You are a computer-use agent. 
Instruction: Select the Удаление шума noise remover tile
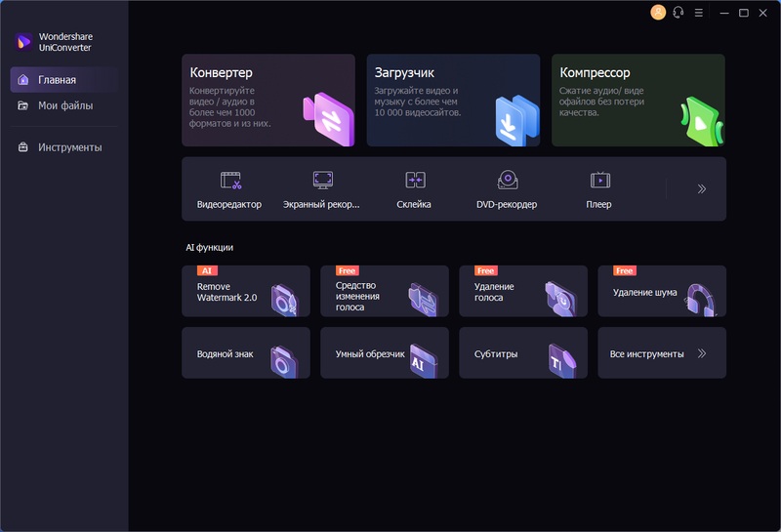coord(662,292)
